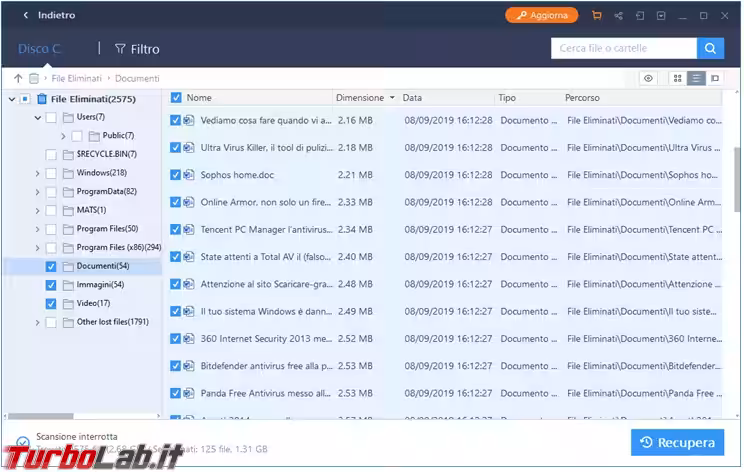Select the Disco C tab
This screenshot has height=472, width=744.
[x=41, y=48]
